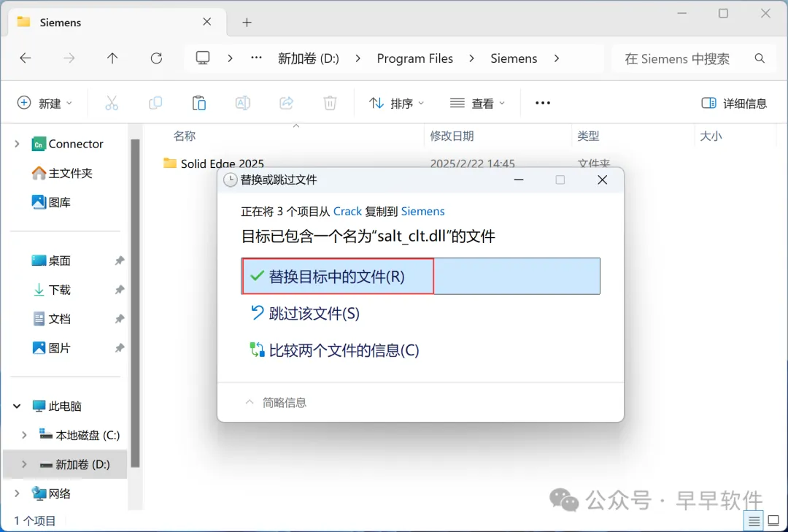Click the This PC monitor icon in address bar
The height and width of the screenshot is (532, 788).
(203, 58)
